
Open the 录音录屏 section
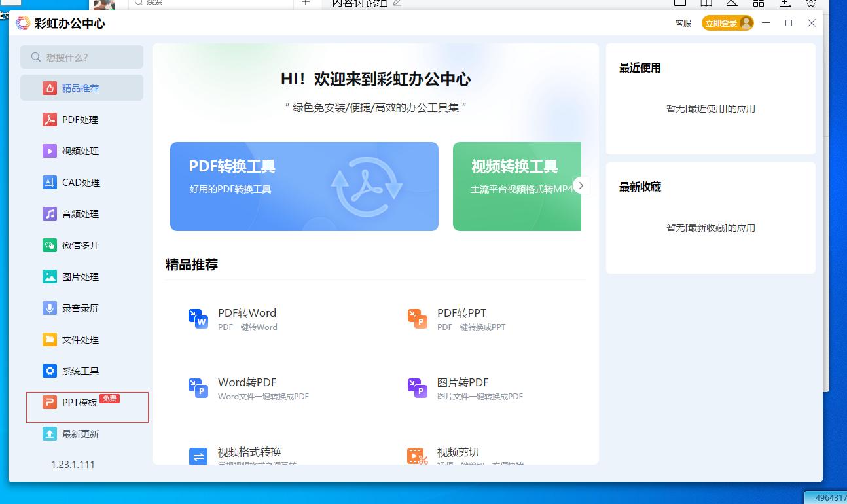[81, 308]
